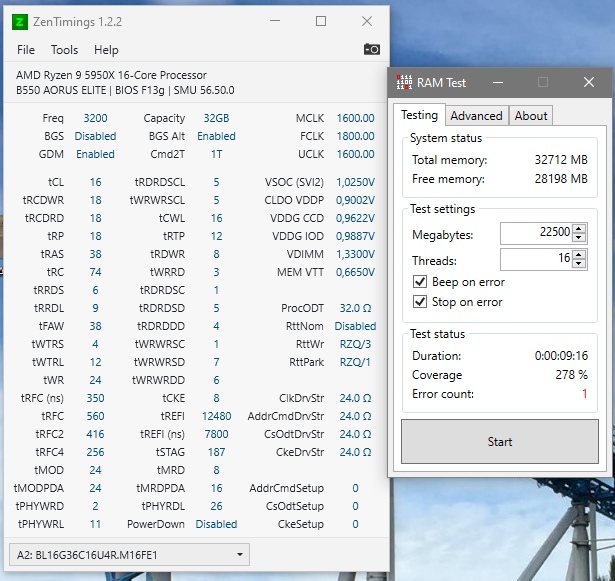Decrease Megabytes value with down arrow
The height and width of the screenshot is (581, 615).
(x=579, y=238)
